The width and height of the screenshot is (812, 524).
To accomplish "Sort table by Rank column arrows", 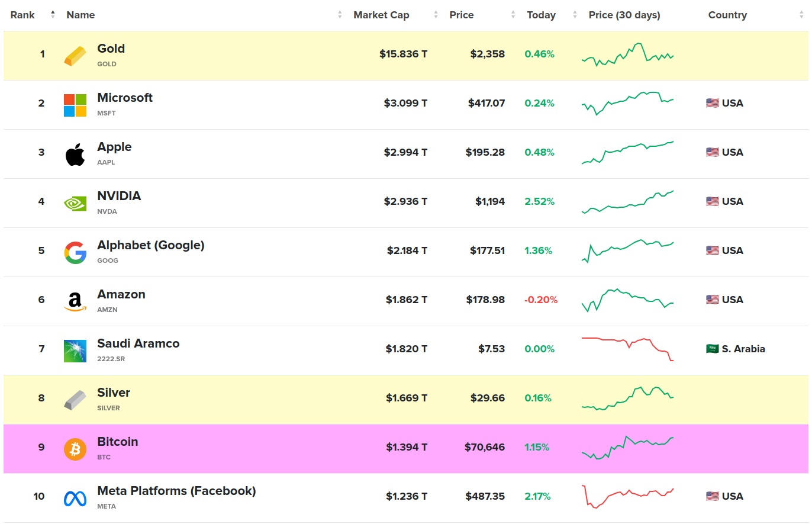I will click(x=53, y=15).
